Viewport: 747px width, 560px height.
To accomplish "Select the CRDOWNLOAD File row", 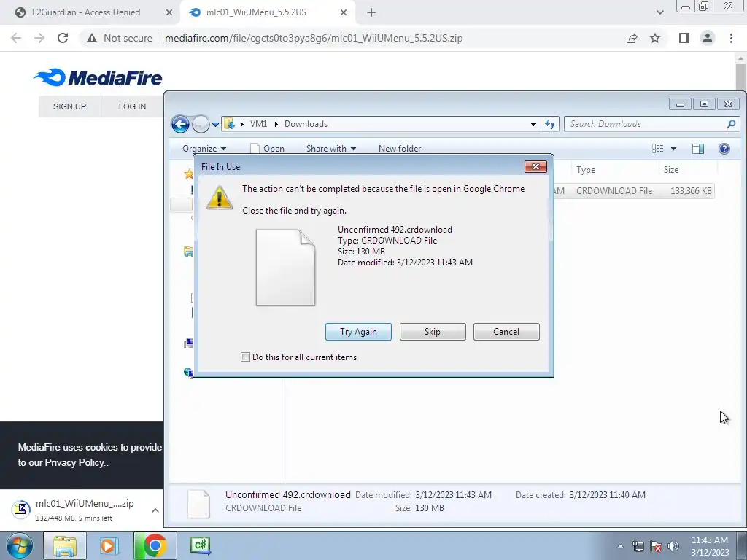I will (635, 191).
